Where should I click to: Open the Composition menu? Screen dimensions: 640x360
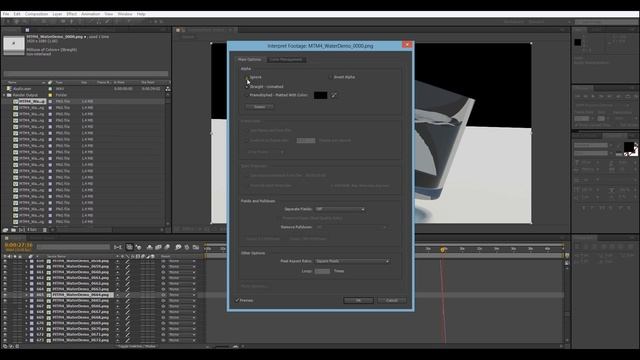tap(36, 14)
